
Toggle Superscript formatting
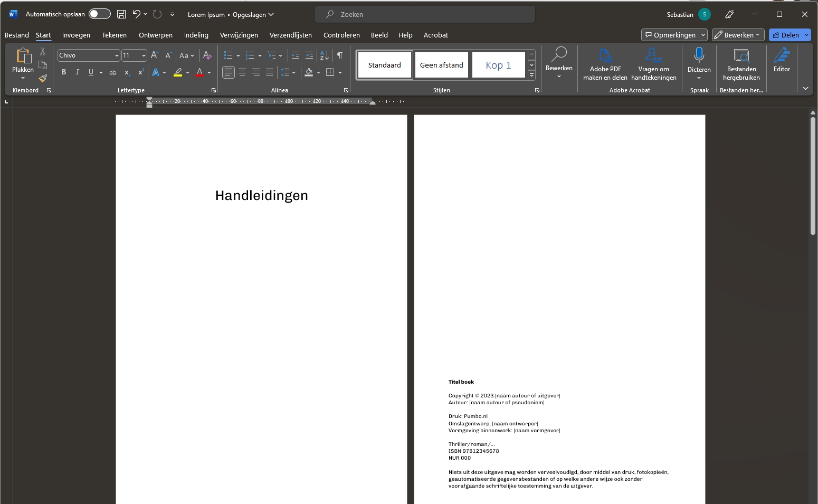141,72
